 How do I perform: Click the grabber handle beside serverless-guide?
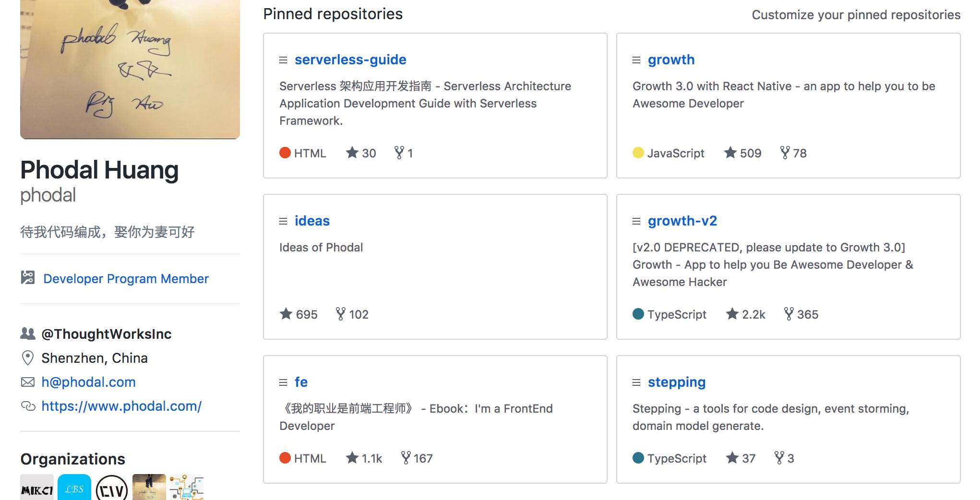(x=283, y=60)
